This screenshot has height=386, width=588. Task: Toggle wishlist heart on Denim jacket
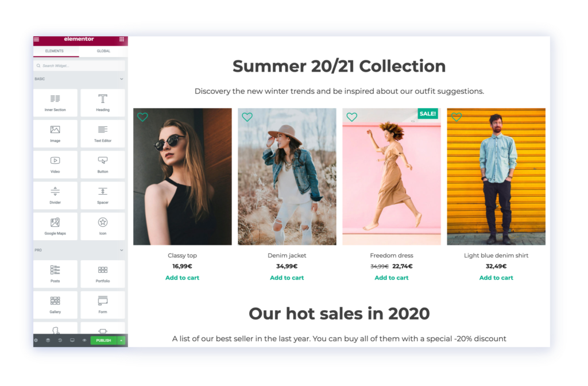247,117
